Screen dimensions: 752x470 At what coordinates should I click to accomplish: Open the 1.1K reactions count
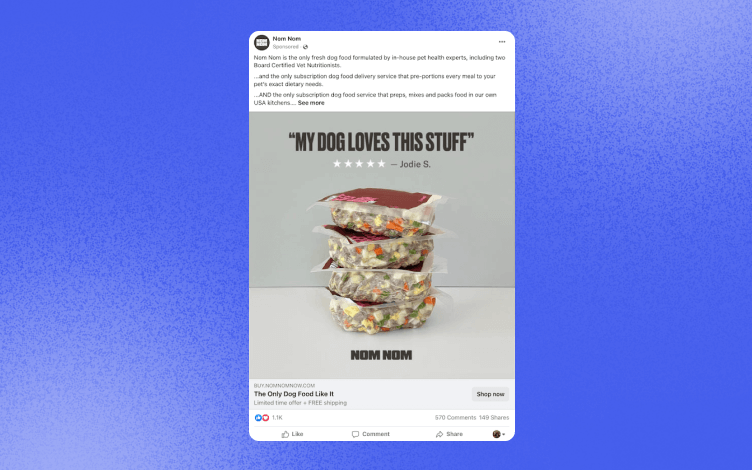point(277,418)
